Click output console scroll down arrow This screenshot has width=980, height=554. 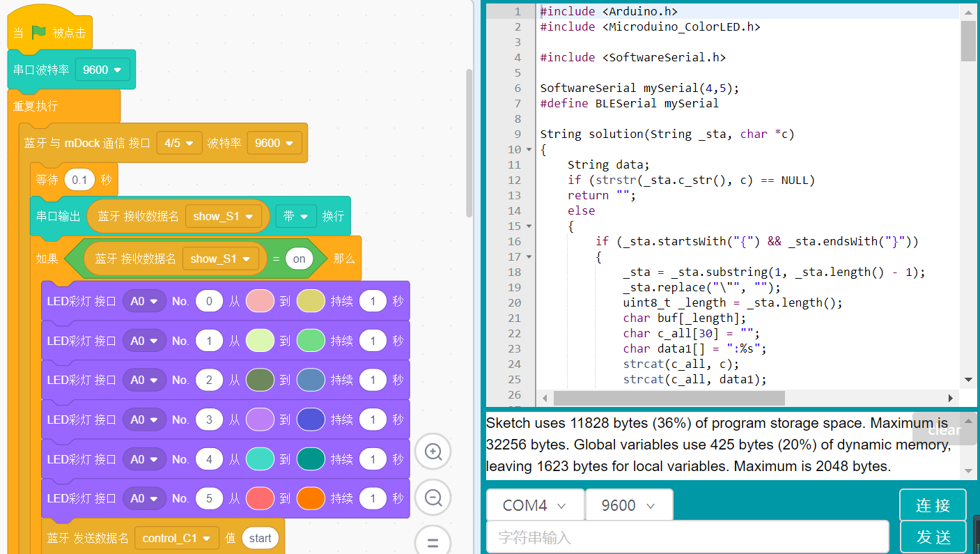pyautogui.click(x=968, y=471)
